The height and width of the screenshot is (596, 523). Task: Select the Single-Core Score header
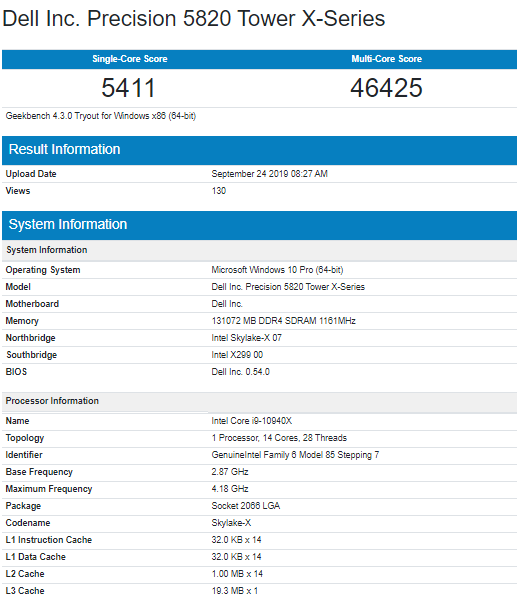point(130,59)
